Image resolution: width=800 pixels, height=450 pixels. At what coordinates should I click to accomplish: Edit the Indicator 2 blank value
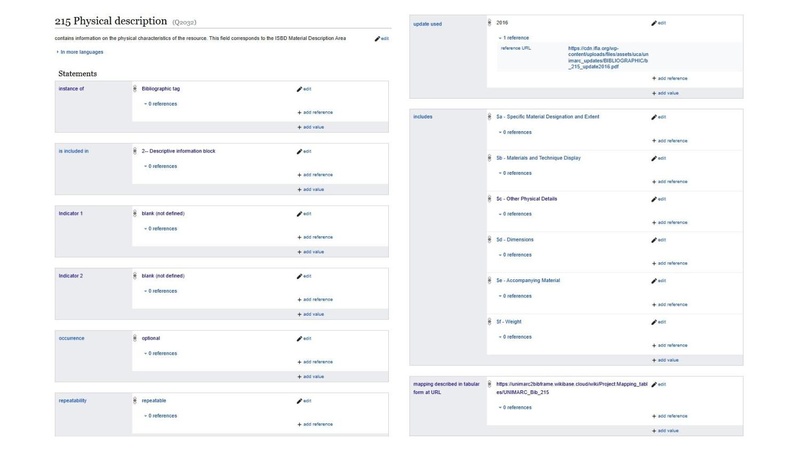pyautogui.click(x=304, y=276)
